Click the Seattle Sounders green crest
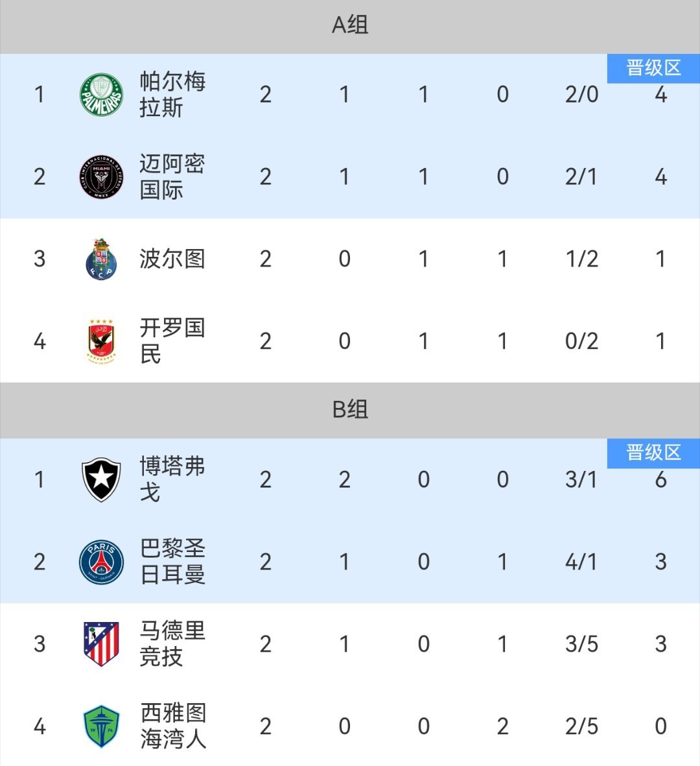This screenshot has height=766, width=700. (101, 726)
